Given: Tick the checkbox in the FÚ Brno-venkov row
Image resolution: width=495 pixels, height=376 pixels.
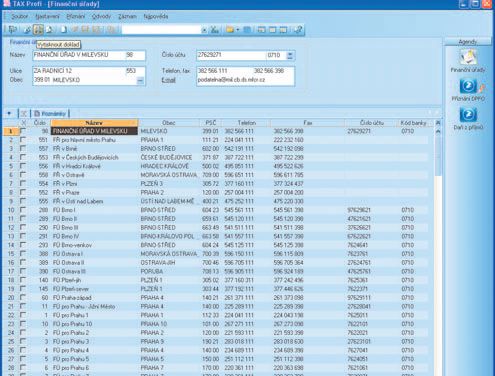Looking at the screenshot, I should click(x=23, y=245).
